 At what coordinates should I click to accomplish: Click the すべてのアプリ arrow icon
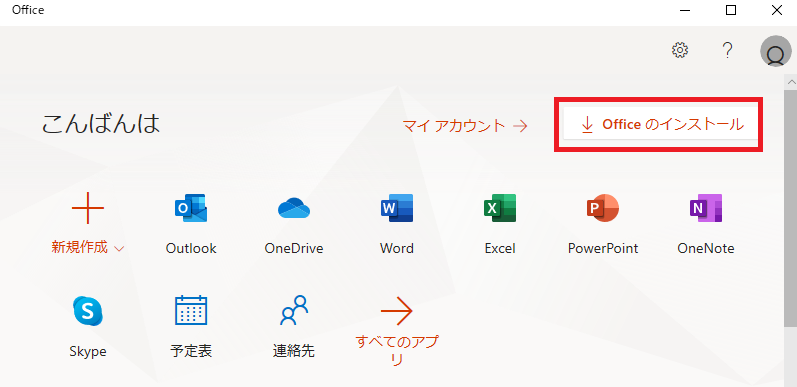pyautogui.click(x=396, y=311)
